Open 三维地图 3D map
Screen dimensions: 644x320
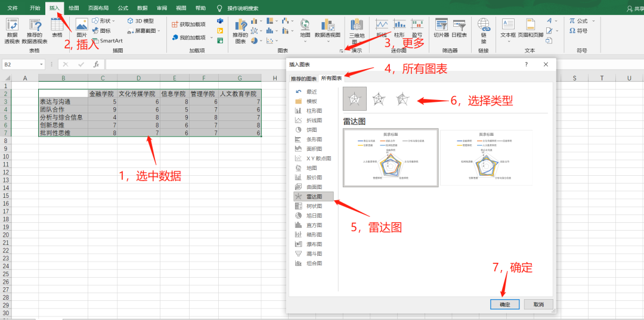[x=357, y=32]
